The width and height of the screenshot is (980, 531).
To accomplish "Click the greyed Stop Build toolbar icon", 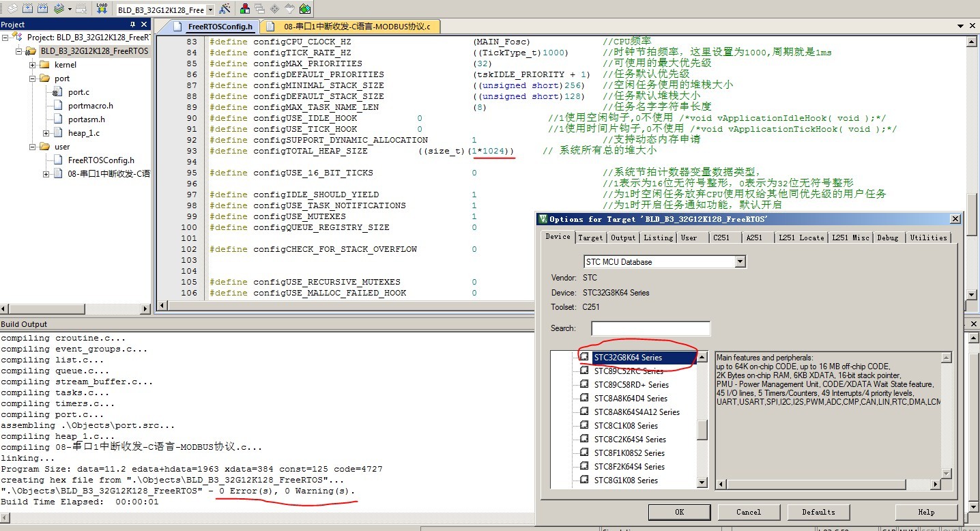I will click(x=81, y=9).
